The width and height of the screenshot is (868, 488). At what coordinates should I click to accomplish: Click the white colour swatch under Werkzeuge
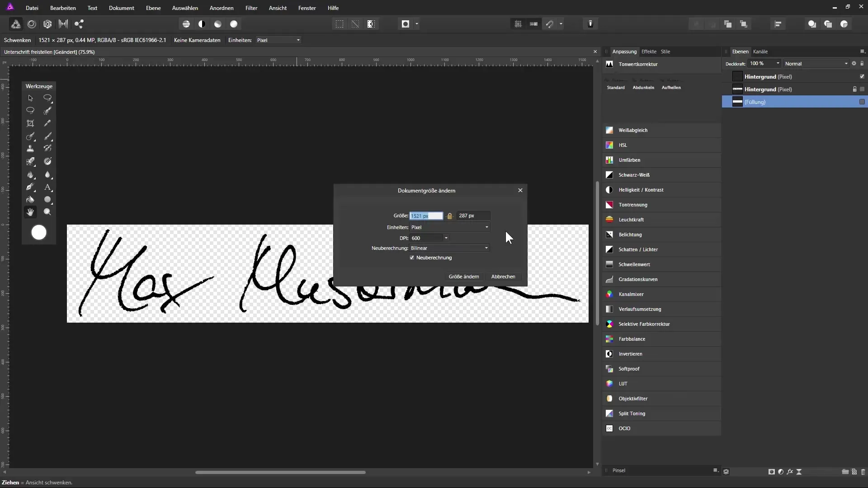click(39, 233)
